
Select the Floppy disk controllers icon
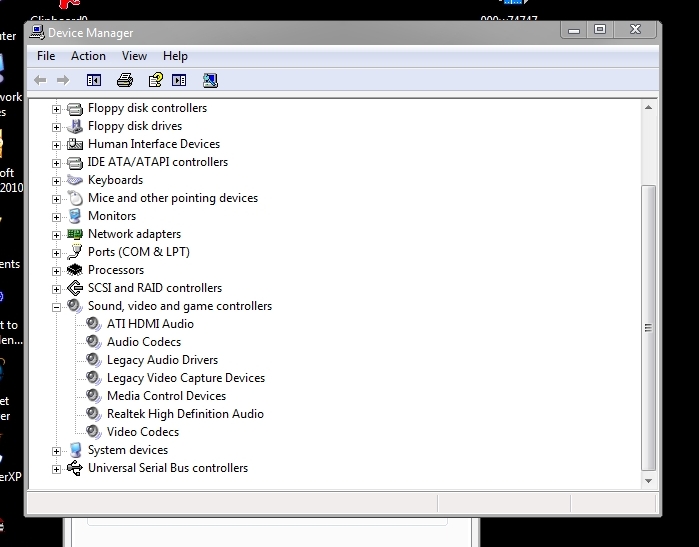point(75,108)
